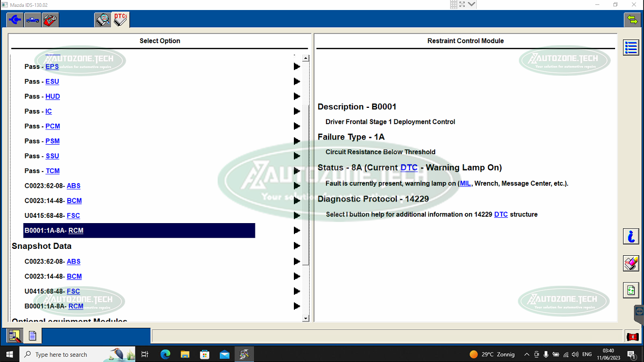
Task: Expand the Snapshot Data section arrow
Action: click(x=297, y=246)
